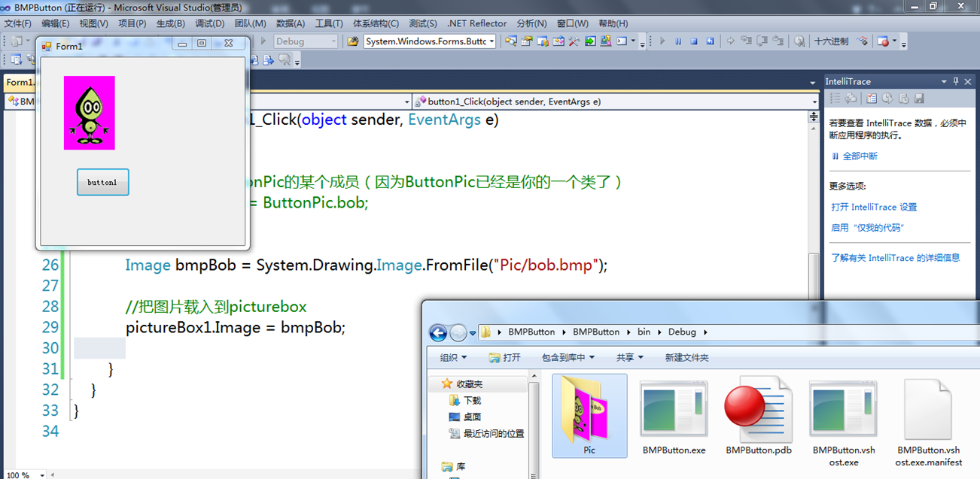
Task: Click the Command Window toolbar icon
Action: click(622, 41)
